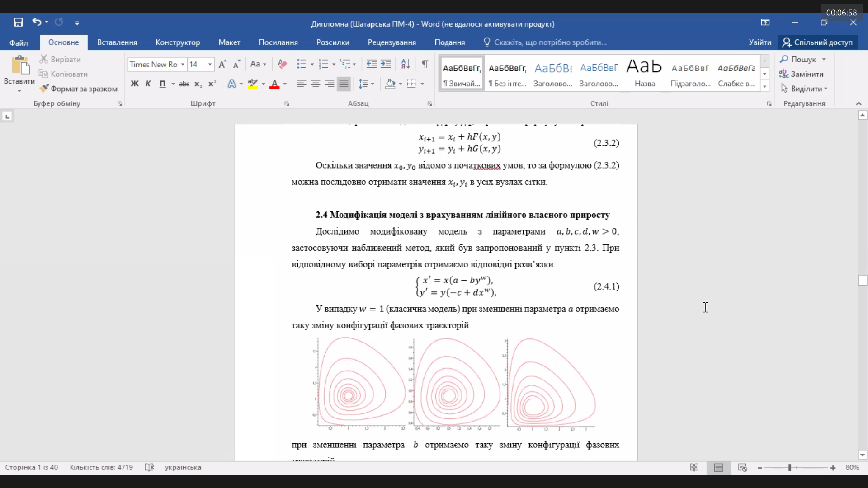Screen dimensions: 868x488
Task: Select the Format Painter brush icon
Action: pos(44,88)
